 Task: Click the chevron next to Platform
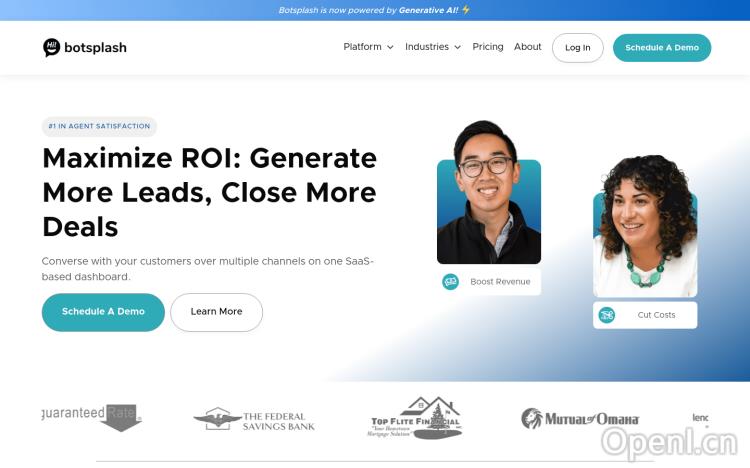tap(390, 48)
